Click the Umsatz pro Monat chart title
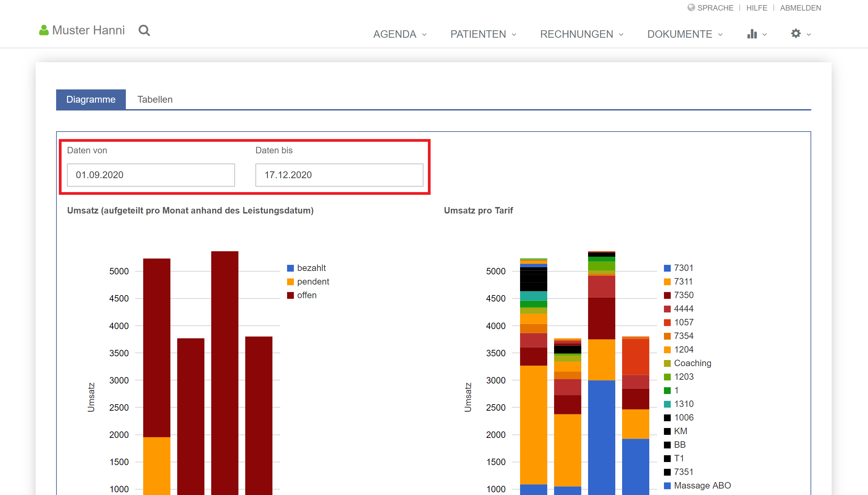The width and height of the screenshot is (868, 495). pyautogui.click(x=190, y=210)
